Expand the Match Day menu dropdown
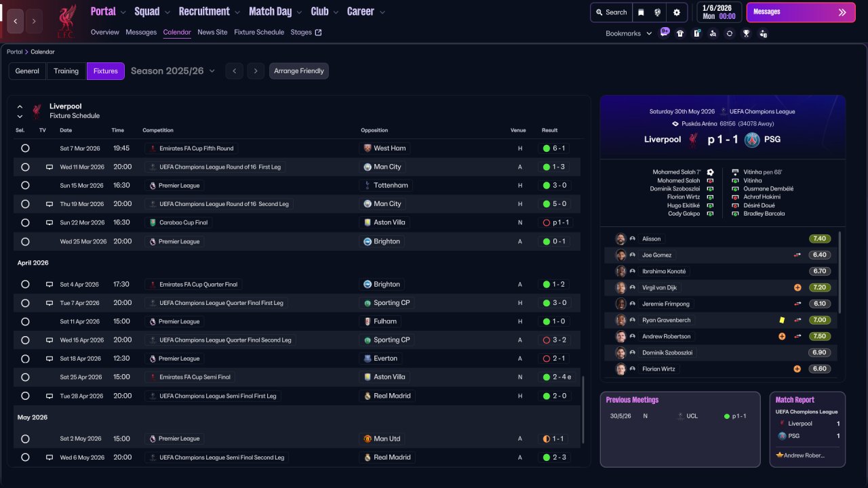Viewport: 868px width, 488px height. [x=298, y=12]
